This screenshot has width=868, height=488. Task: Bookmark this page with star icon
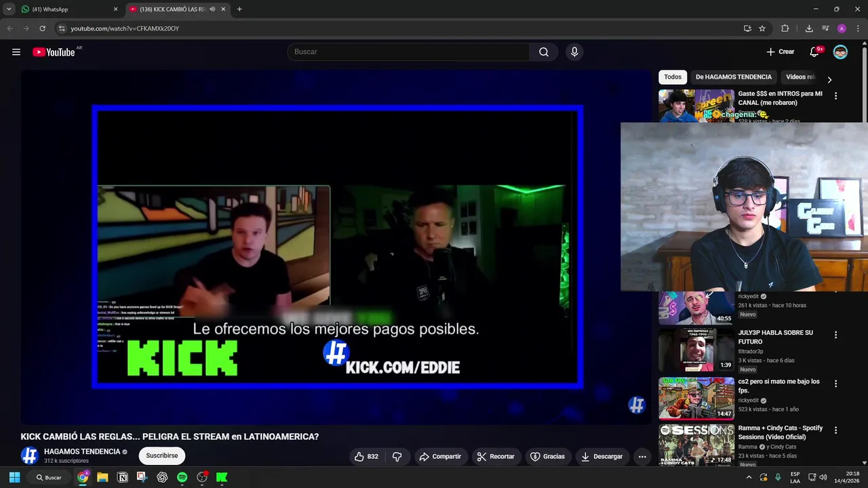pyautogui.click(x=762, y=28)
